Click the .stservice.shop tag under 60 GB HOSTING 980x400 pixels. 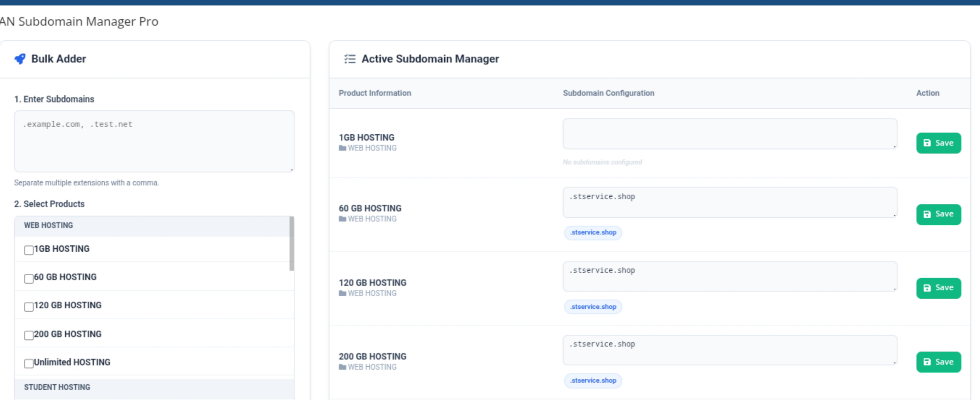593,232
